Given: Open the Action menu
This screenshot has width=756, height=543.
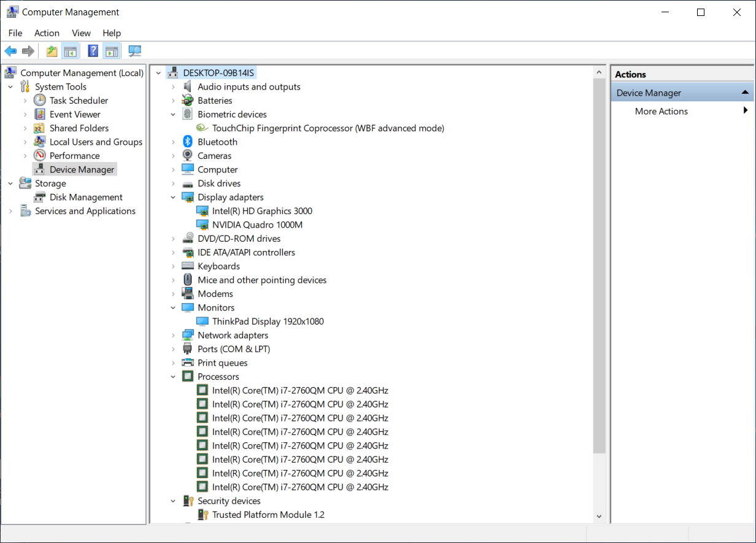Looking at the screenshot, I should coord(47,33).
